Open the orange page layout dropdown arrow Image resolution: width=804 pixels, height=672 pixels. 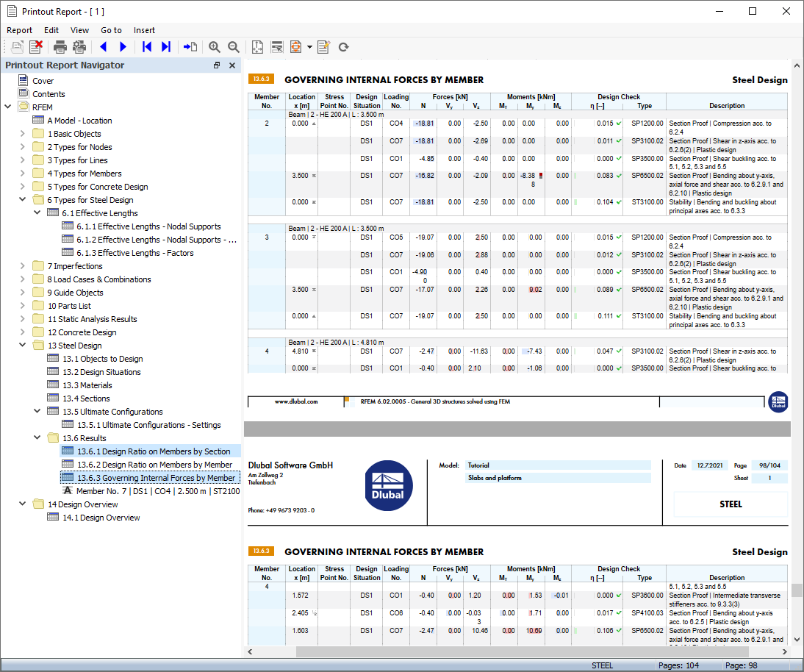pyautogui.click(x=309, y=47)
